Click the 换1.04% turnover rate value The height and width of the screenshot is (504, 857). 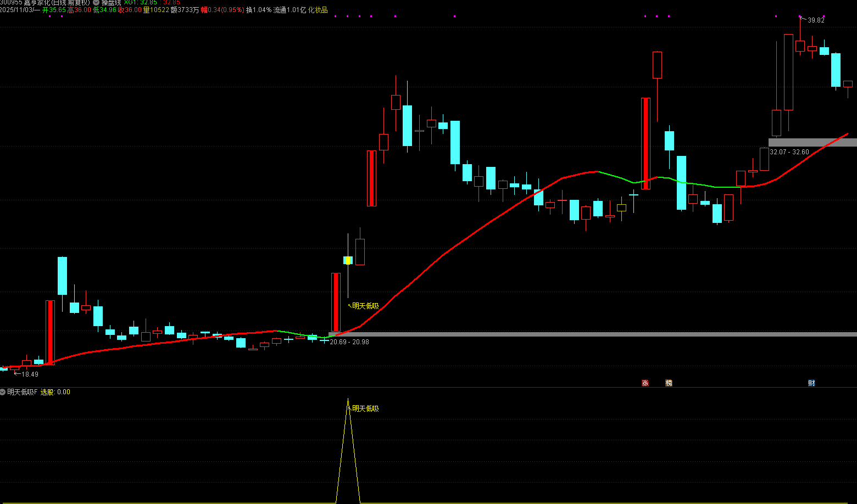(259, 10)
